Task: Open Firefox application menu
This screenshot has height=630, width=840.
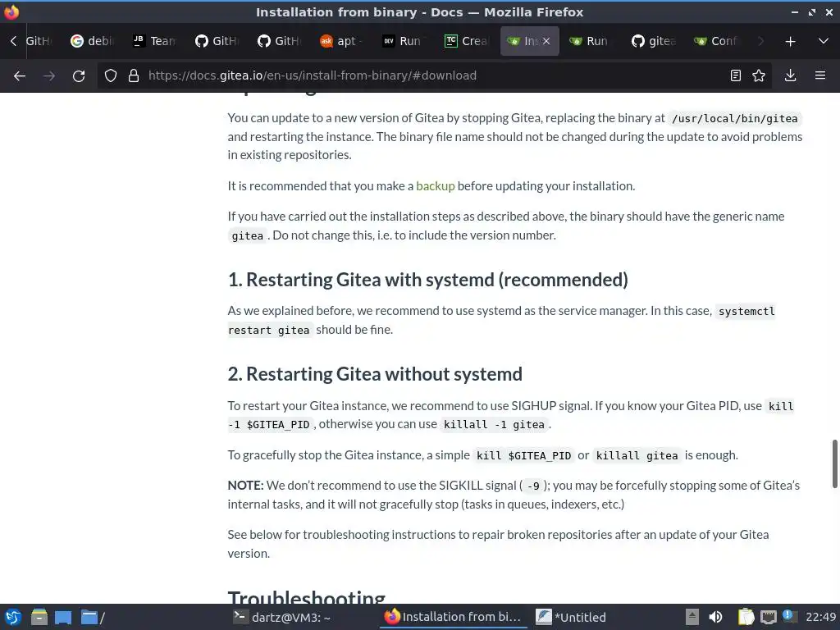Action: (x=820, y=75)
